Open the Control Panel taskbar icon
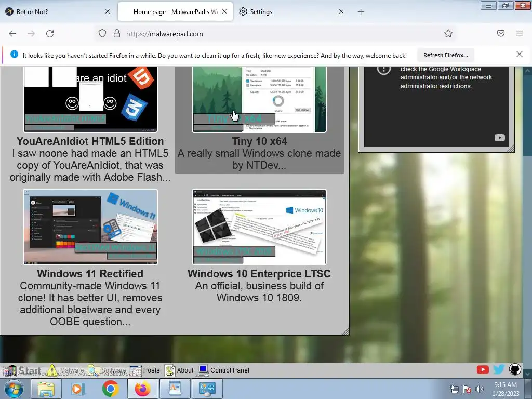This screenshot has height=399, width=532. [x=207, y=389]
